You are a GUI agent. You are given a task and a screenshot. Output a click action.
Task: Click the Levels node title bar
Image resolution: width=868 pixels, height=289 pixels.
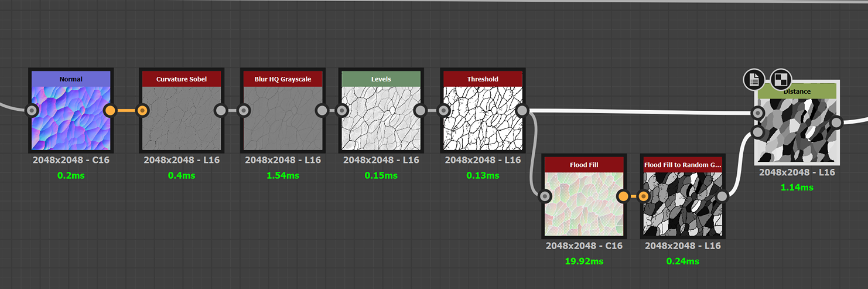[x=381, y=79]
